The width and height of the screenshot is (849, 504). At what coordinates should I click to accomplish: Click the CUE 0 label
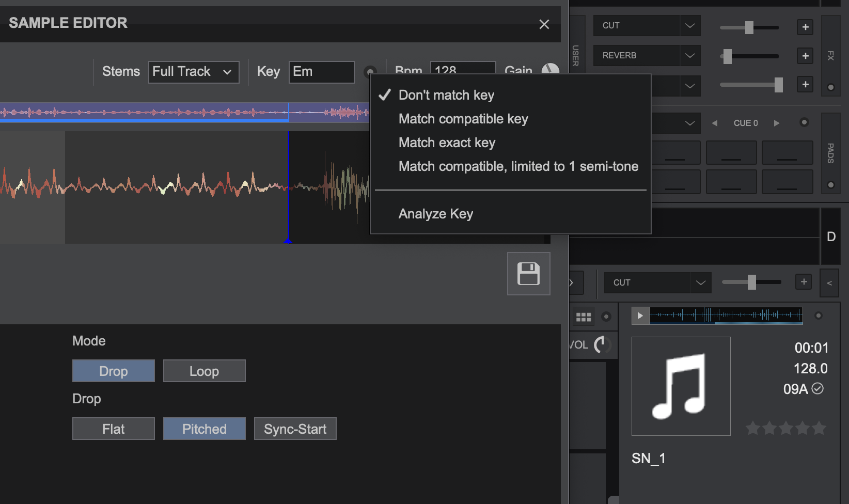coord(746,123)
